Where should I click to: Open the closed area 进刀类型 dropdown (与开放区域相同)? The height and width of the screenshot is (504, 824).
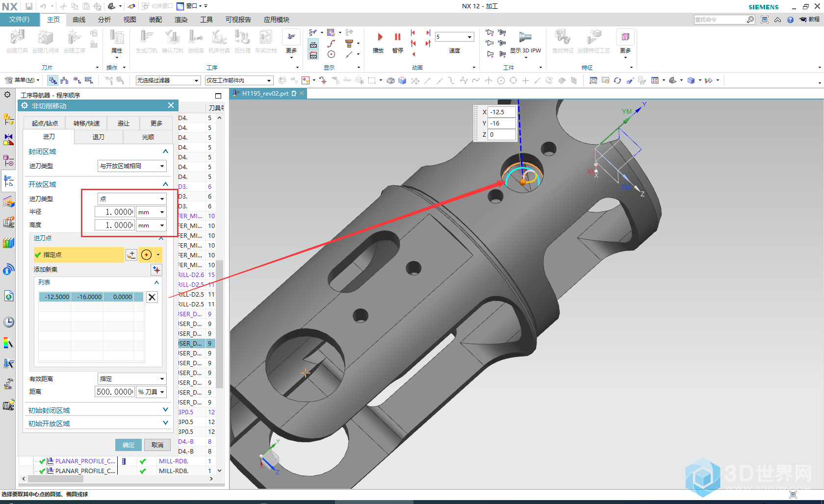132,166
